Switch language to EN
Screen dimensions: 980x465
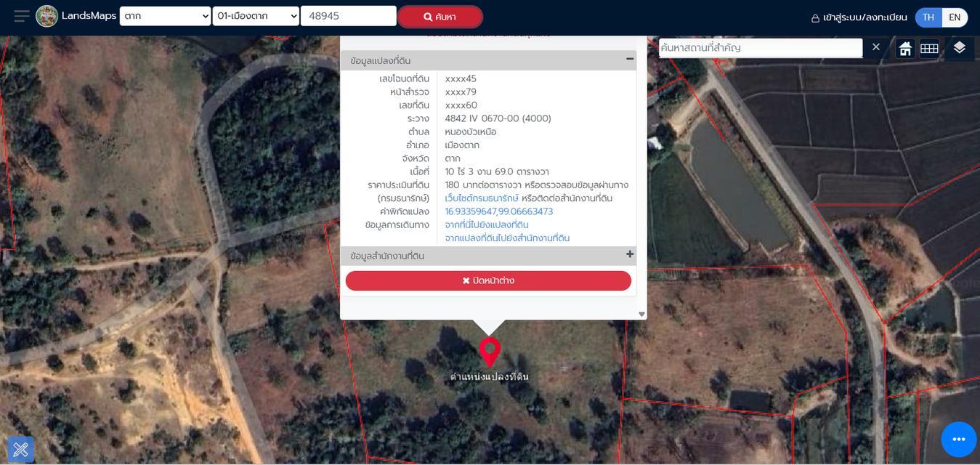(955, 17)
